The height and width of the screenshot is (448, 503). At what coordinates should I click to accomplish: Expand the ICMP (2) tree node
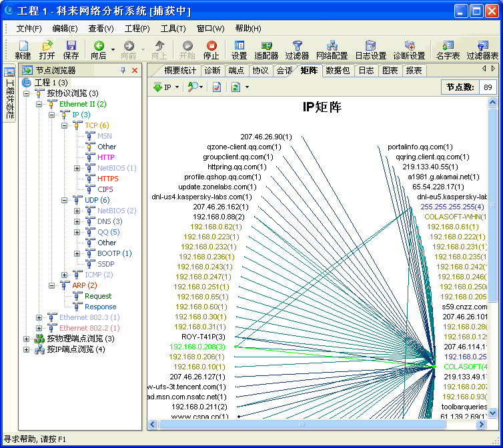coord(65,275)
